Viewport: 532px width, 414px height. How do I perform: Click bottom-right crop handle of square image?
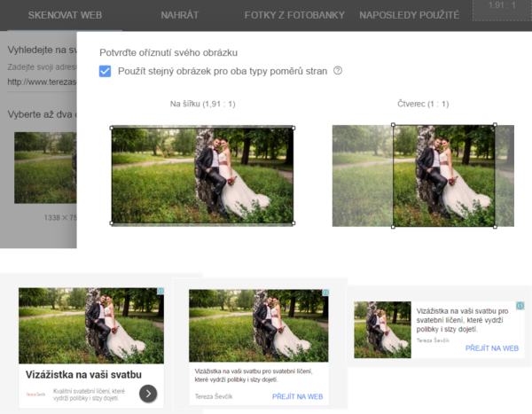point(495,225)
